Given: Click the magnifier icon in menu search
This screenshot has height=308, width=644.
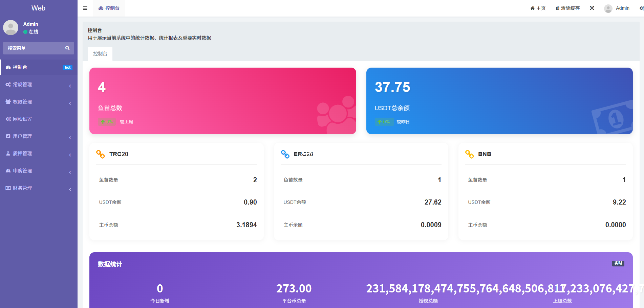Looking at the screenshot, I should 67,48.
